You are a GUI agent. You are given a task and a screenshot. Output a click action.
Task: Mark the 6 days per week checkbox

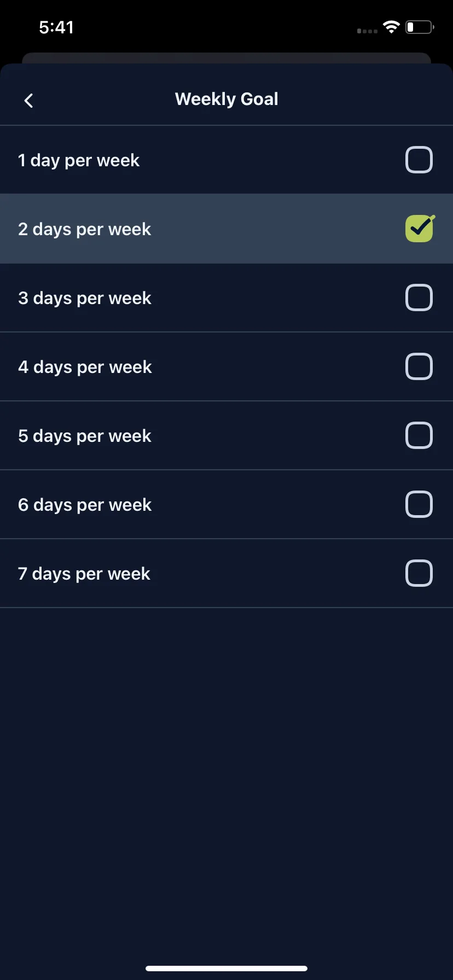pos(419,505)
